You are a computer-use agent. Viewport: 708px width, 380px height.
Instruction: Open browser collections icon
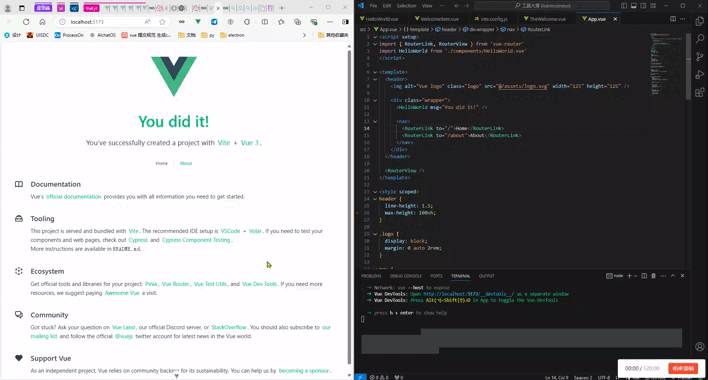pos(297,22)
